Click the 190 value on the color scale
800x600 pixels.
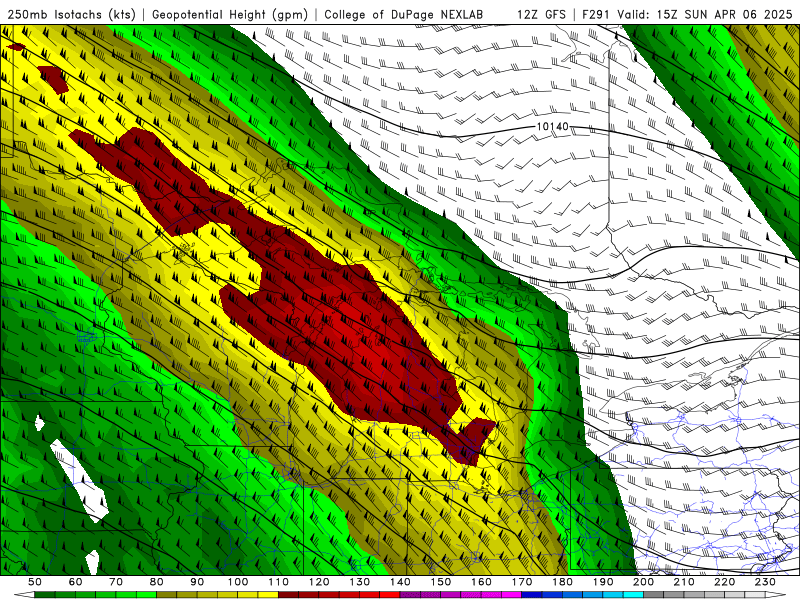(604, 582)
